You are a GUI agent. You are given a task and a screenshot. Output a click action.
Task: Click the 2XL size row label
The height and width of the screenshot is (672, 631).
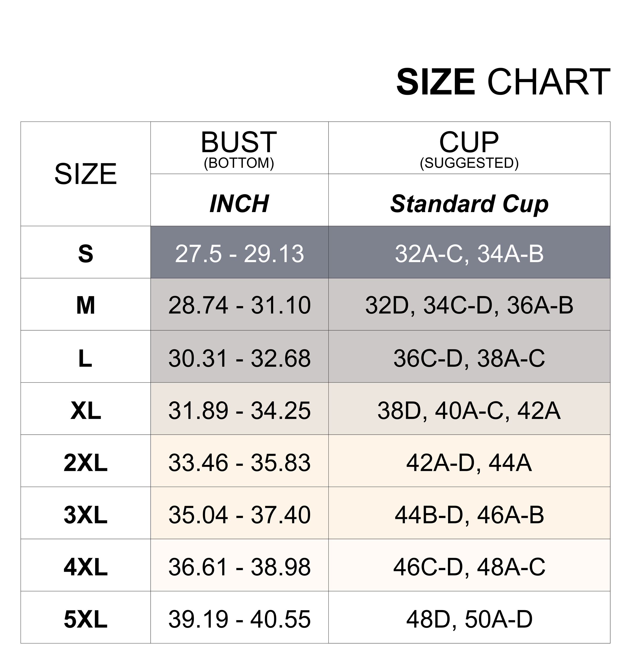pyautogui.click(x=86, y=461)
